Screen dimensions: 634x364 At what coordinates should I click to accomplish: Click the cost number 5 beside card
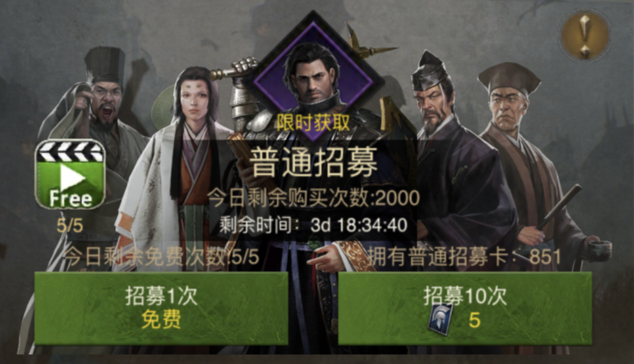(x=474, y=320)
